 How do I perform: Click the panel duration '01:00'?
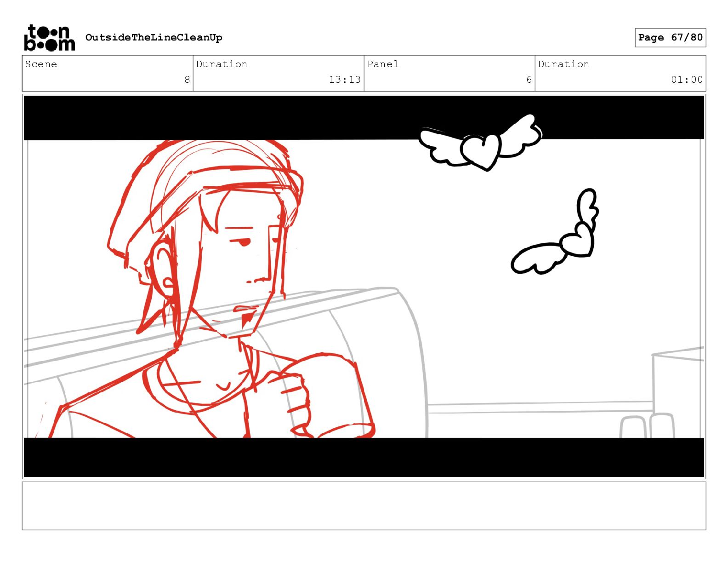(x=687, y=80)
